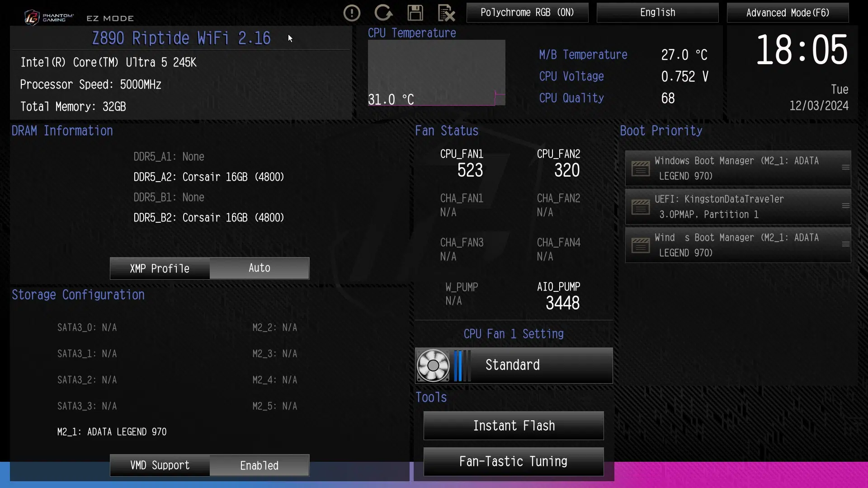This screenshot has width=868, height=488.
Task: Select UEFI KingstonDataTraveler boot entry
Action: [x=738, y=207]
